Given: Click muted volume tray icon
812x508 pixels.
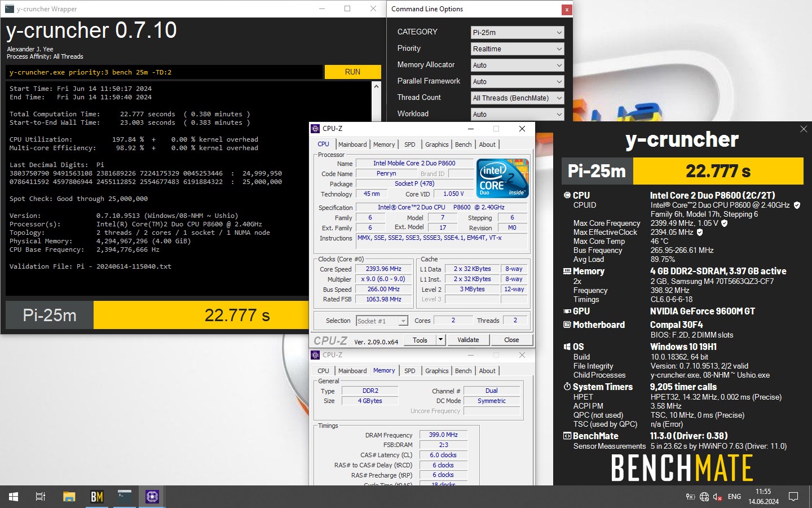Looking at the screenshot, I should (718, 497).
